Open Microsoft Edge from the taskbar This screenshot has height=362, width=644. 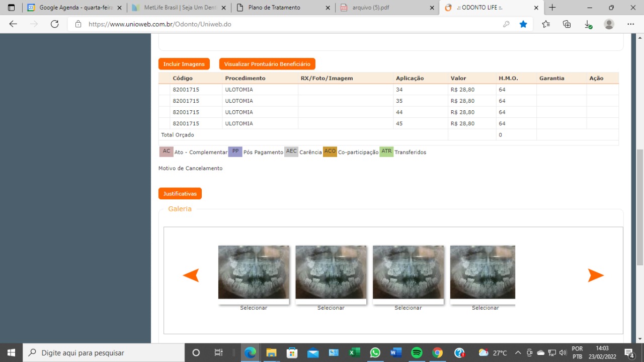coord(250,352)
